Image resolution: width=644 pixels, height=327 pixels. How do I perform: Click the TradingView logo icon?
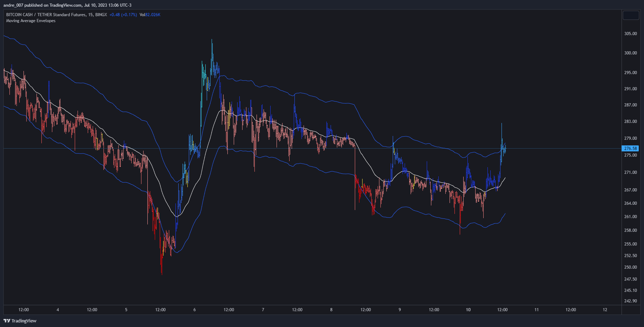[x=7, y=321]
